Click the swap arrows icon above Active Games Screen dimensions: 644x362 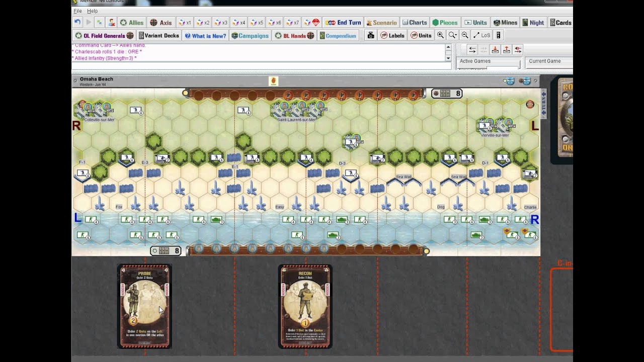tap(472, 49)
